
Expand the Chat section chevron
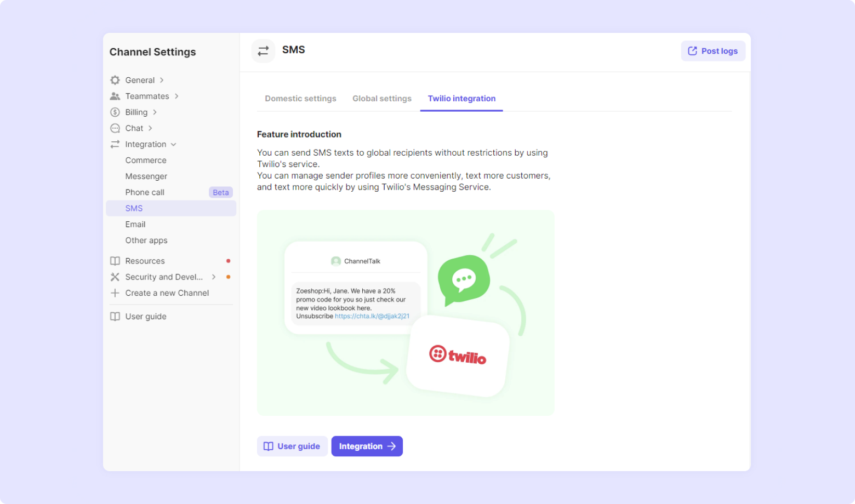(x=150, y=128)
